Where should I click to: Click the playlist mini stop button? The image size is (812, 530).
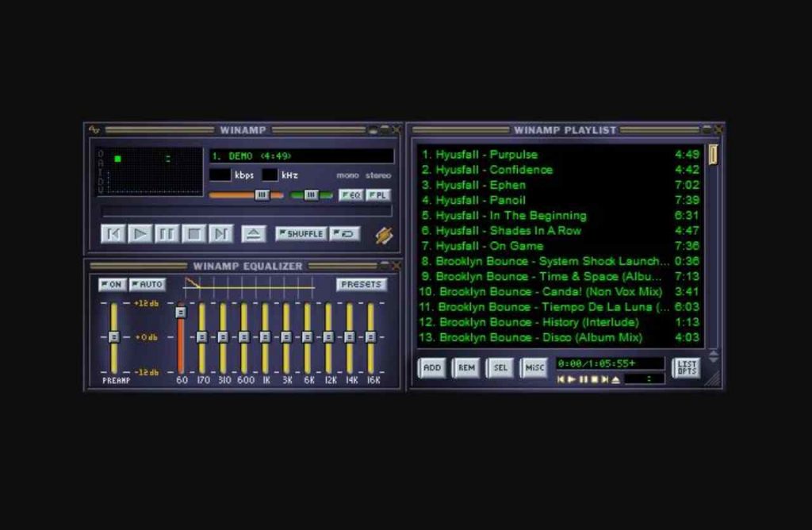click(x=594, y=380)
